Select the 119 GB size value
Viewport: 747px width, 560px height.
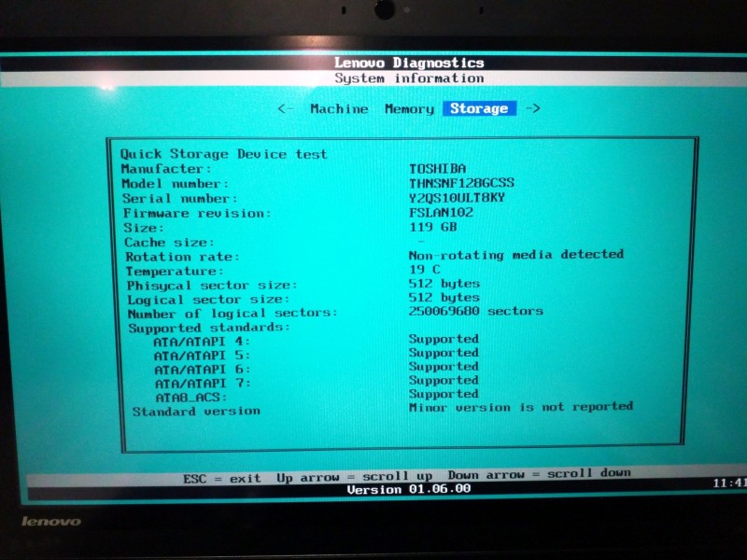433,227
